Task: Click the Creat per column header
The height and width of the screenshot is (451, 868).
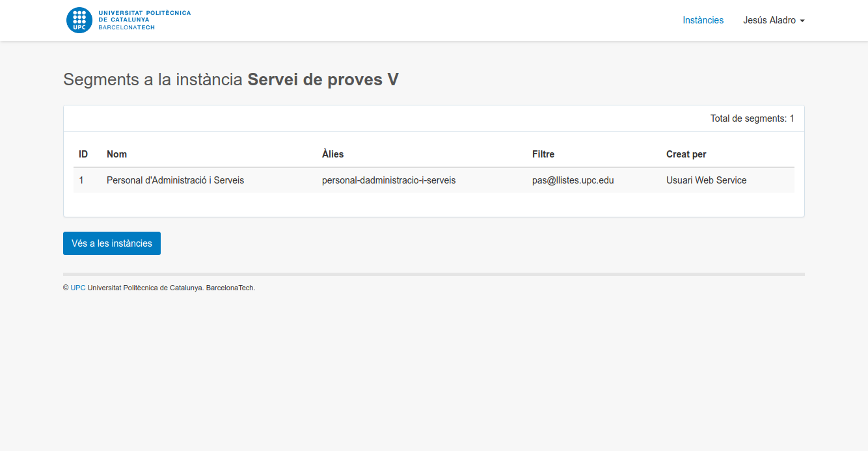Action: (x=686, y=154)
